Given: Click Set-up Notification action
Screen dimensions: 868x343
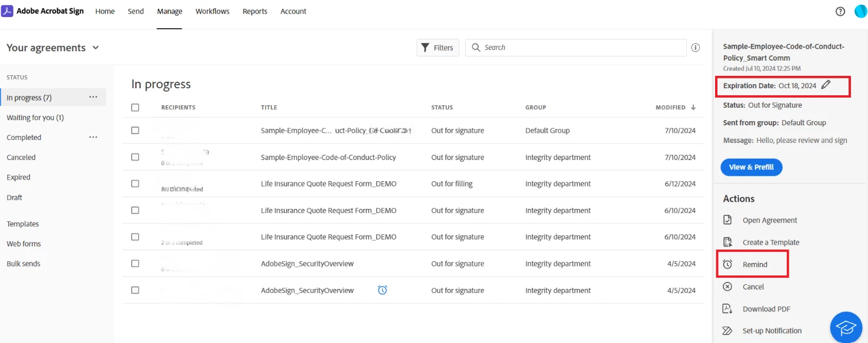Looking at the screenshot, I should [772, 331].
